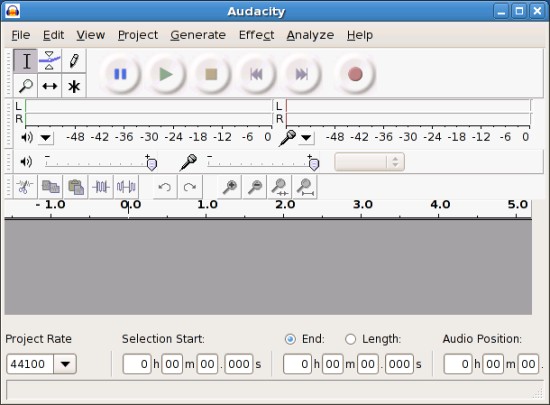The height and width of the screenshot is (405, 550).
Task: Expand the output meter dropdown arrow
Action: (46, 137)
